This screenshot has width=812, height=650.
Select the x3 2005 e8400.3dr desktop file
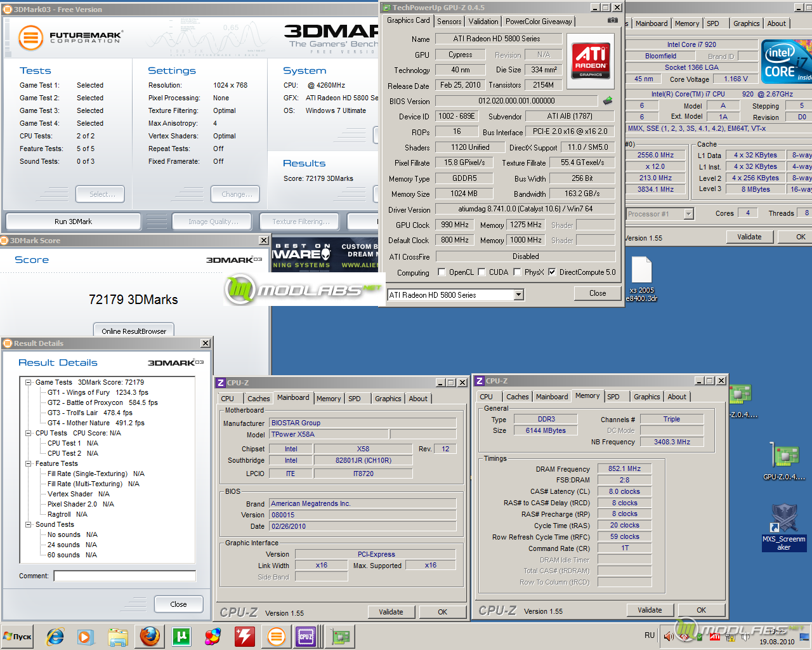pyautogui.click(x=641, y=279)
